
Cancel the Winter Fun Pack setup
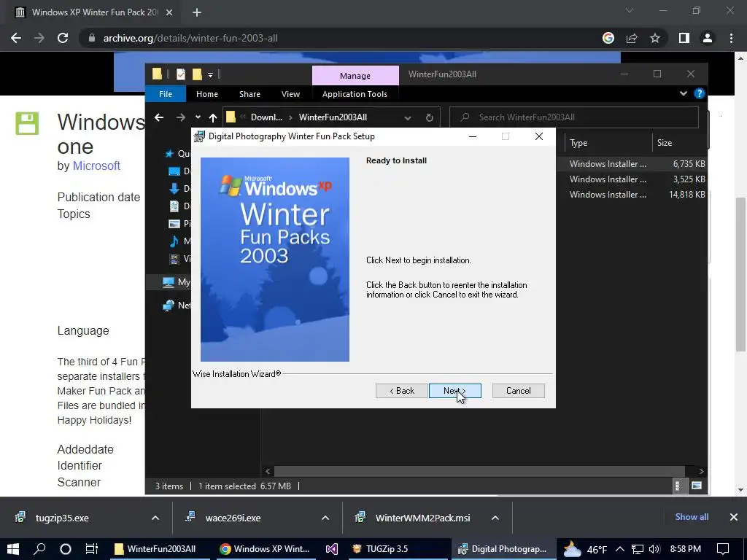pyautogui.click(x=519, y=391)
